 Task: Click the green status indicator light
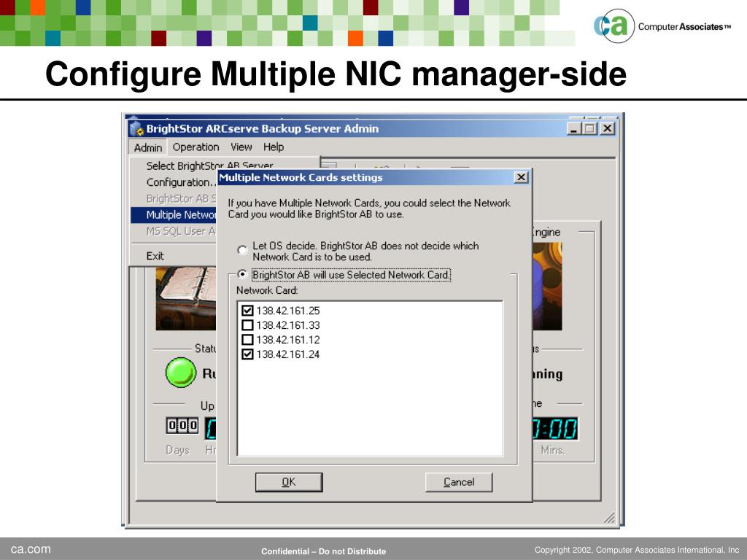181,373
